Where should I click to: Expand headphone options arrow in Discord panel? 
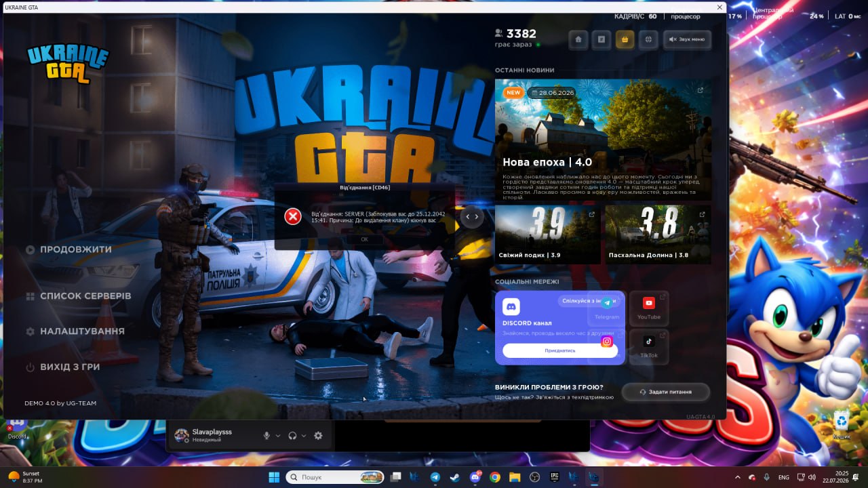pos(304,436)
